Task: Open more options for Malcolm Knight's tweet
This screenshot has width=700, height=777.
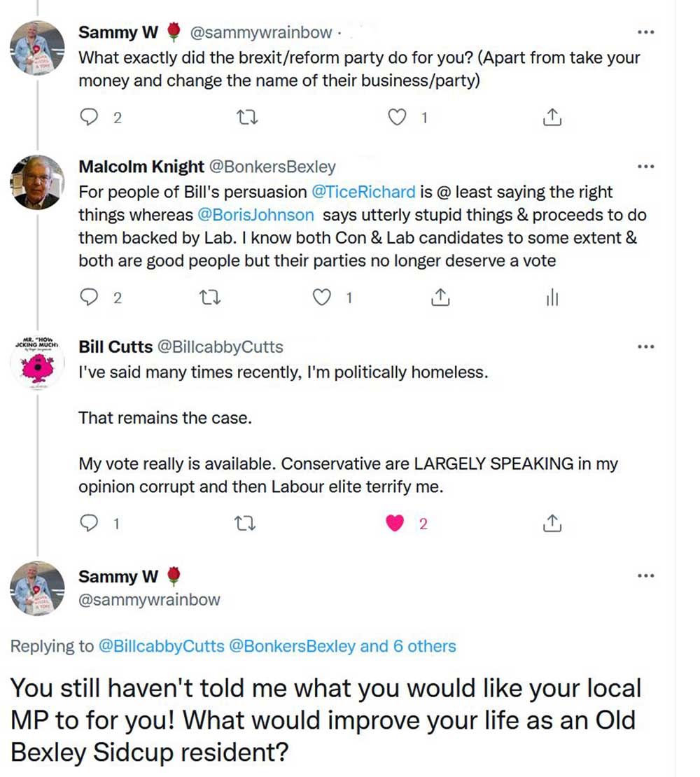Action: (645, 167)
